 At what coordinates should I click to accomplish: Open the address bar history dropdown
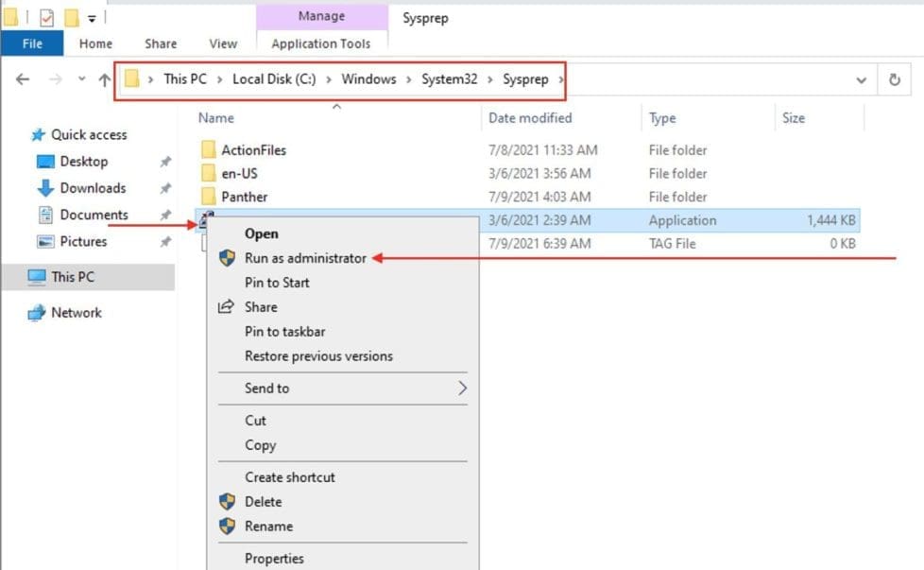click(861, 79)
